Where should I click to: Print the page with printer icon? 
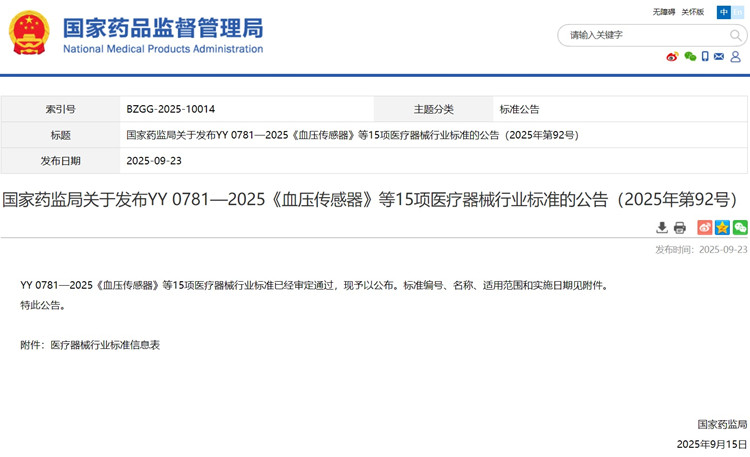680,228
